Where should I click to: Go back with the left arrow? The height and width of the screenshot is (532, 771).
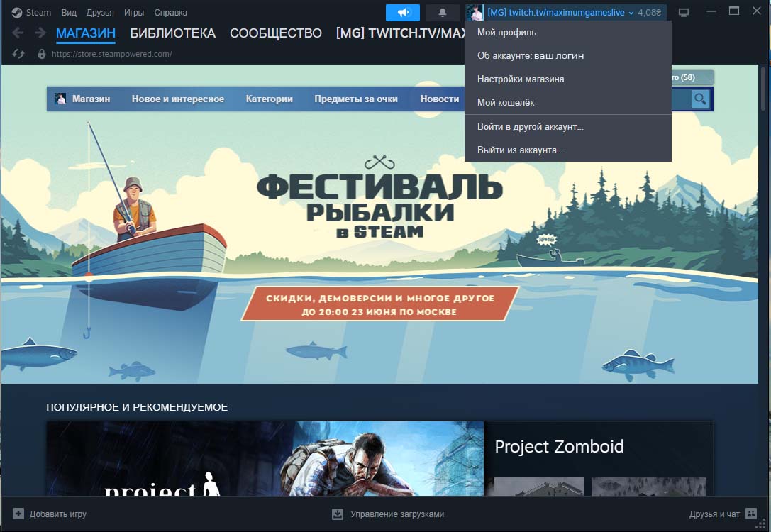(18, 33)
